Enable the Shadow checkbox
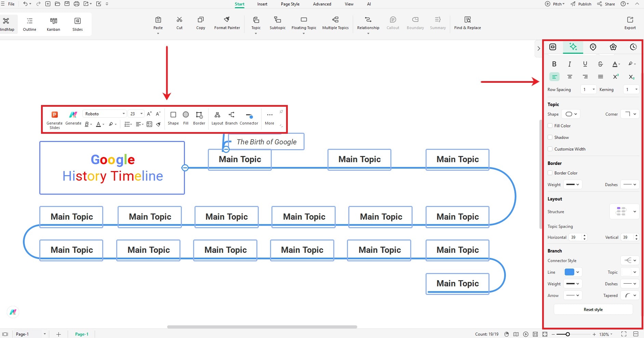Image resolution: width=644 pixels, height=338 pixels. [550, 137]
